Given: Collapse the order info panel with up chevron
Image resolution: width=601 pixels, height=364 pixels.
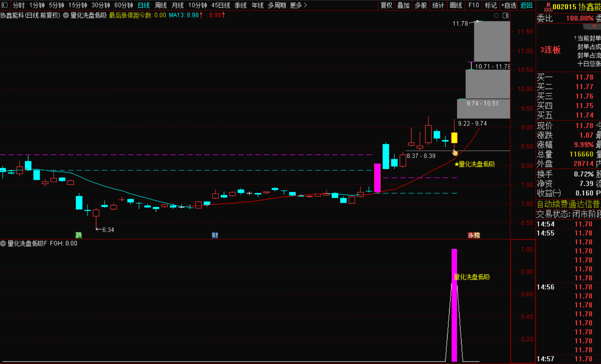Looking at the screenshot, I should click(x=594, y=26).
